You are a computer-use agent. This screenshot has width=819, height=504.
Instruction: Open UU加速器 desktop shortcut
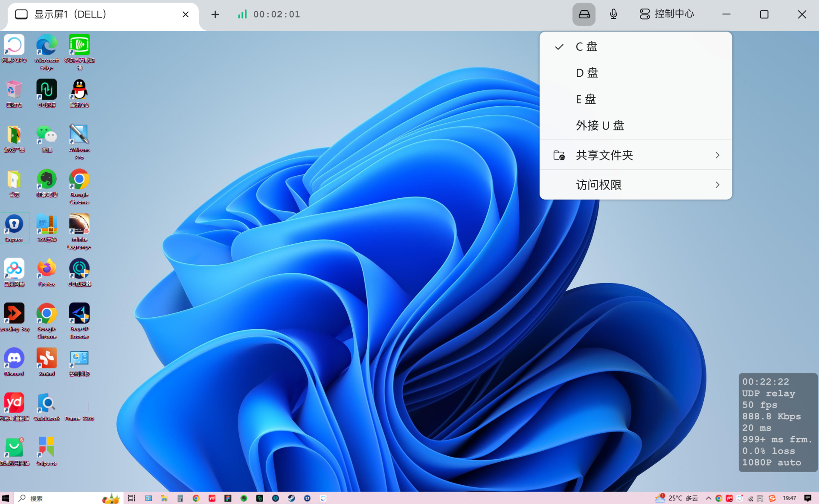tap(79, 273)
